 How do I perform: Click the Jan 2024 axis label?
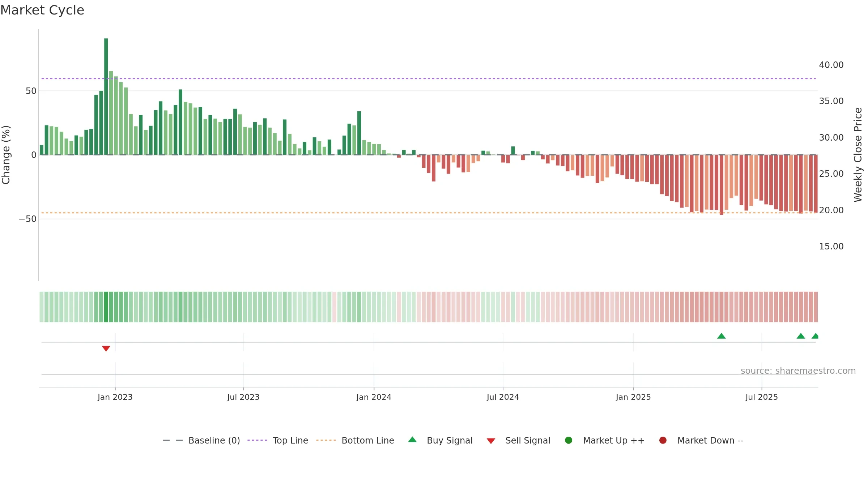(x=374, y=397)
